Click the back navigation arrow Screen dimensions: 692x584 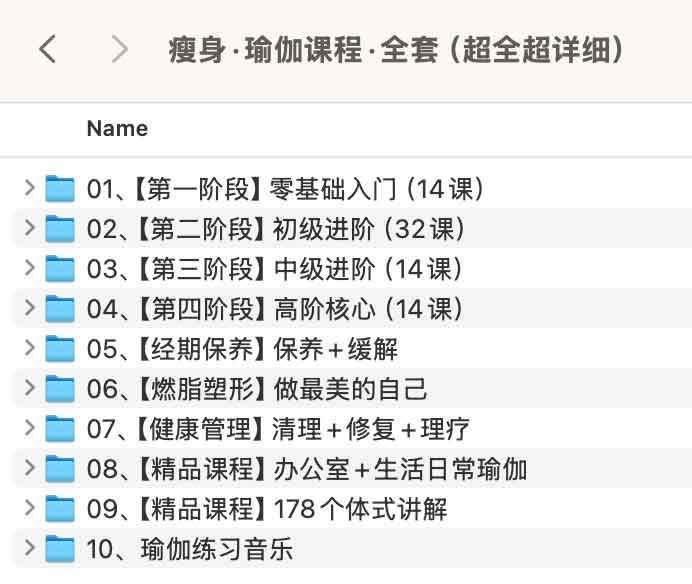pyautogui.click(x=47, y=49)
